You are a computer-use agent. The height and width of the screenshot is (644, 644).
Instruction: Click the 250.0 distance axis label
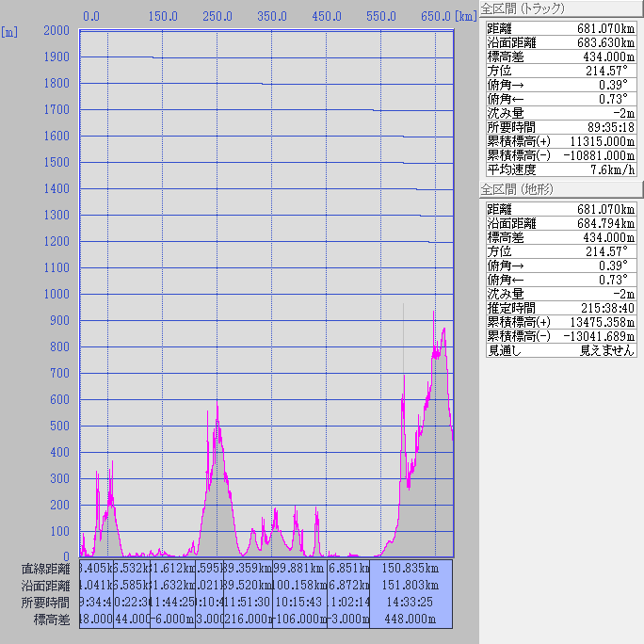(217, 16)
